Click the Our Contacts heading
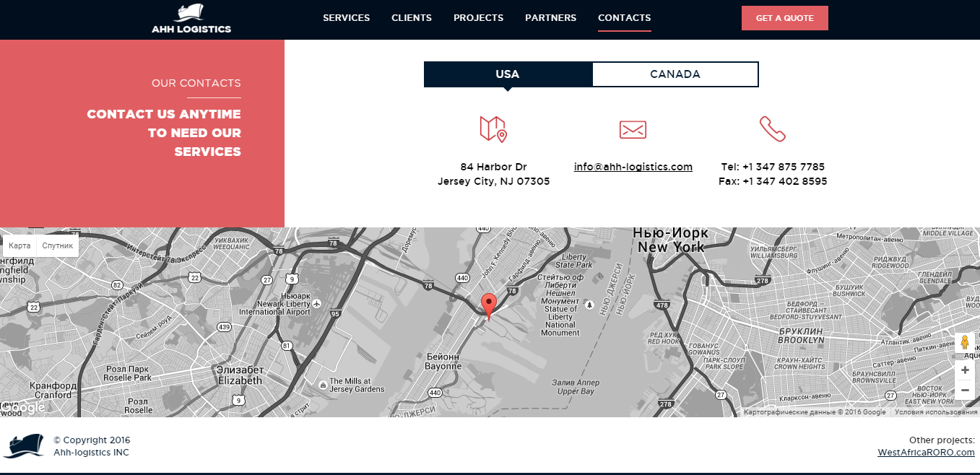Viewport: 980px width, 475px height. point(196,83)
